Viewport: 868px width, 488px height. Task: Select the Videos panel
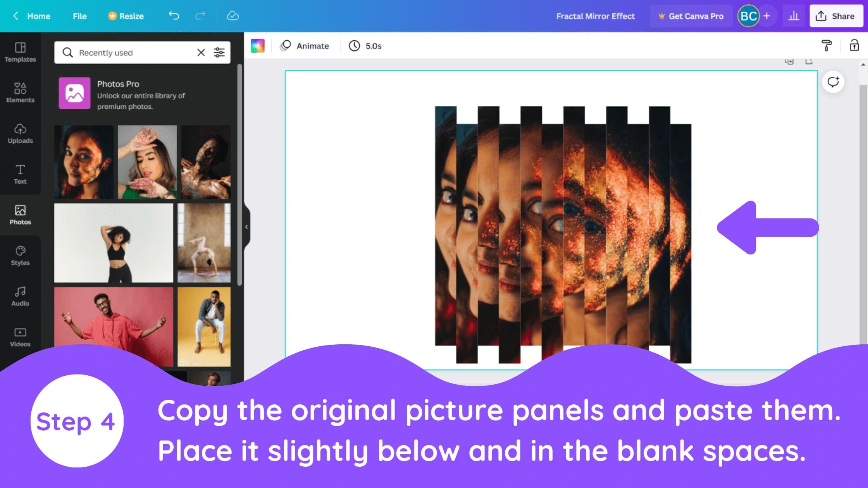click(x=20, y=337)
